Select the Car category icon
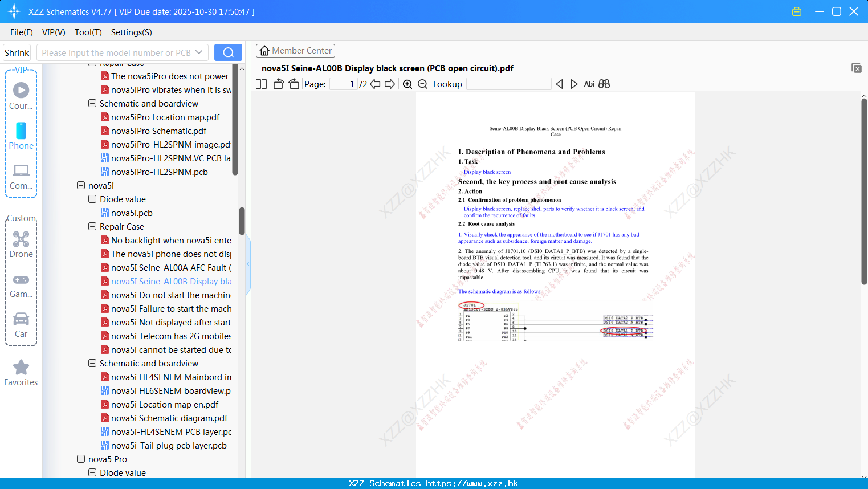The image size is (868, 489). point(21,325)
